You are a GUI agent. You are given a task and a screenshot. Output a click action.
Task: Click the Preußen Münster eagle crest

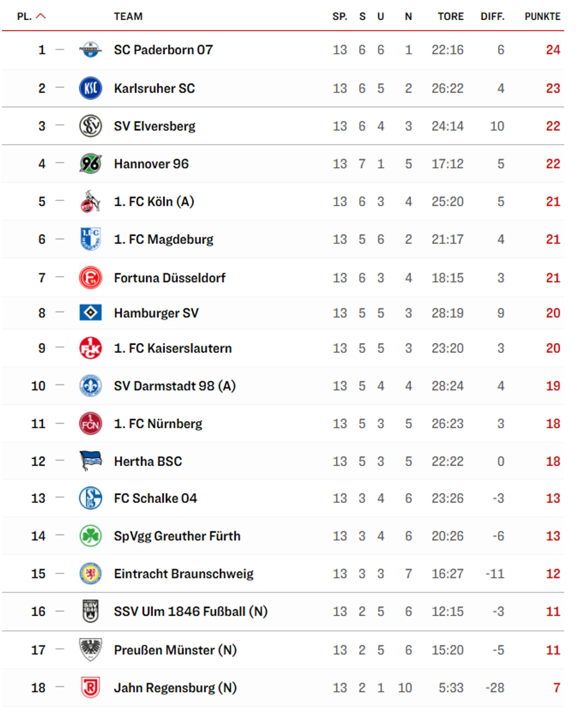tap(90, 650)
